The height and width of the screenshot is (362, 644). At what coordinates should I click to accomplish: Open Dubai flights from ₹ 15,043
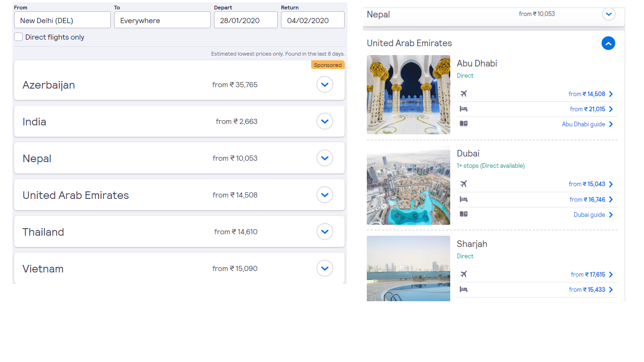(591, 184)
